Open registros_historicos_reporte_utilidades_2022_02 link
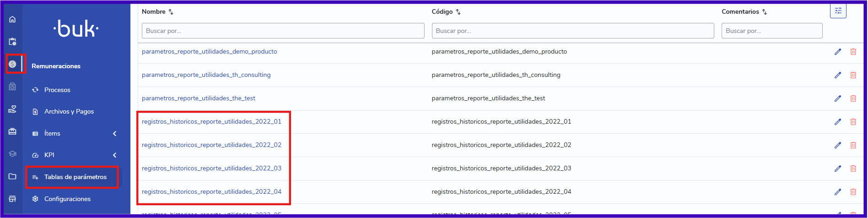 pos(211,145)
